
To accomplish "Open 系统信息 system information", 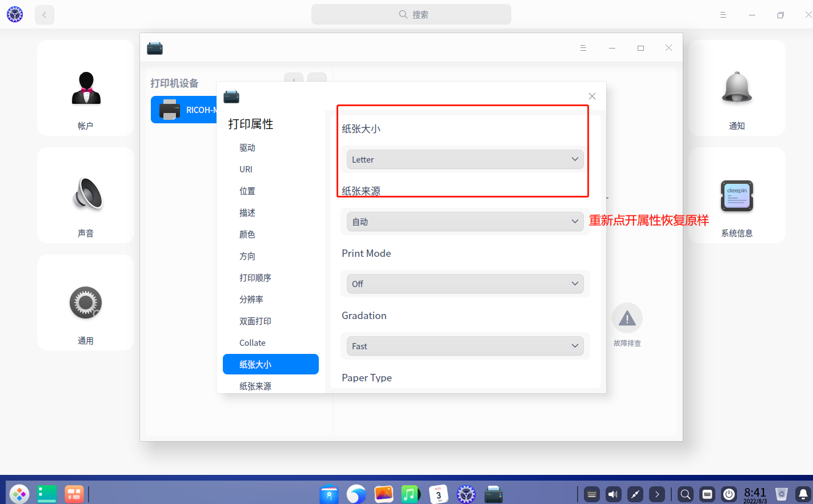I will [x=736, y=195].
